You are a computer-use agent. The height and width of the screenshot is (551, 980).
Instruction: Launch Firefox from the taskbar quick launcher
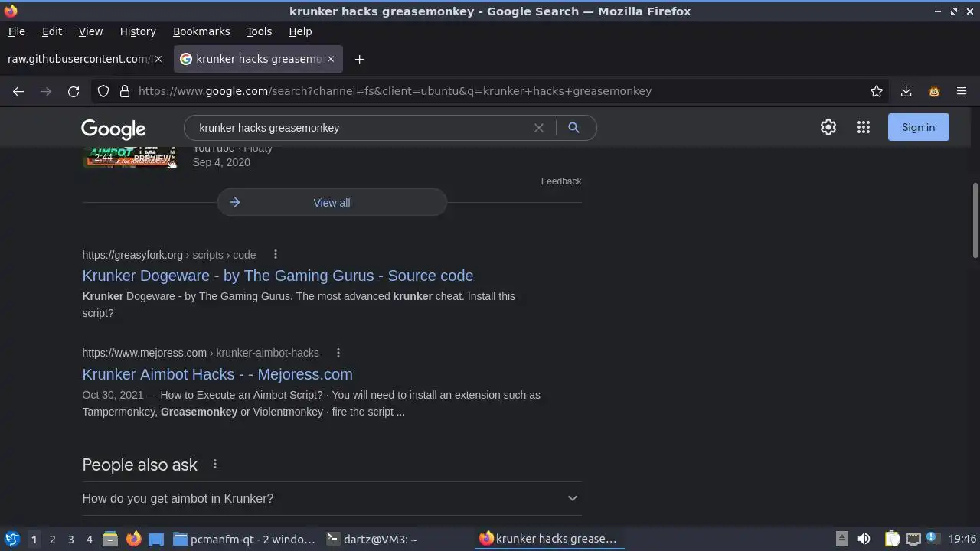tap(133, 539)
